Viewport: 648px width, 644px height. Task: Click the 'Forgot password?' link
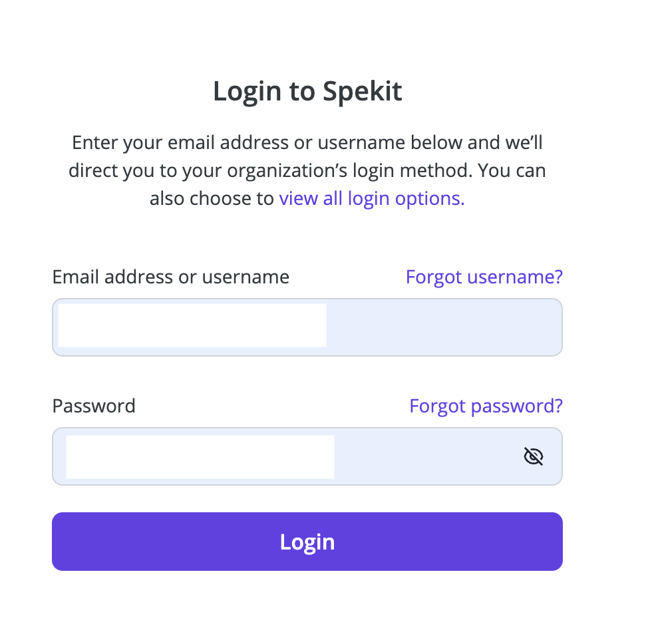pyautogui.click(x=486, y=406)
